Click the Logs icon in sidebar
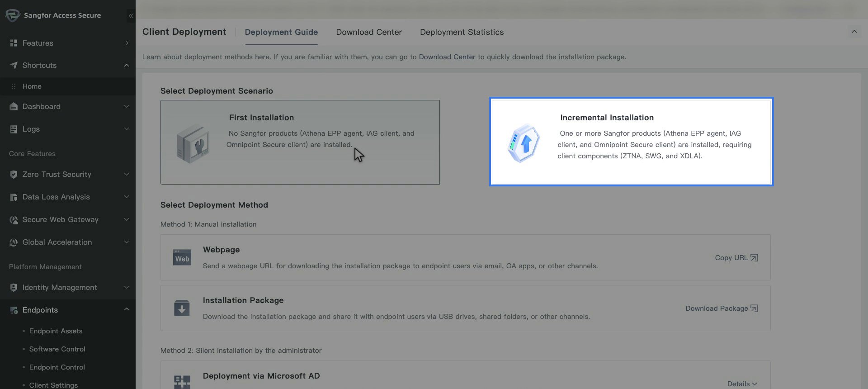The image size is (868, 389). [14, 129]
